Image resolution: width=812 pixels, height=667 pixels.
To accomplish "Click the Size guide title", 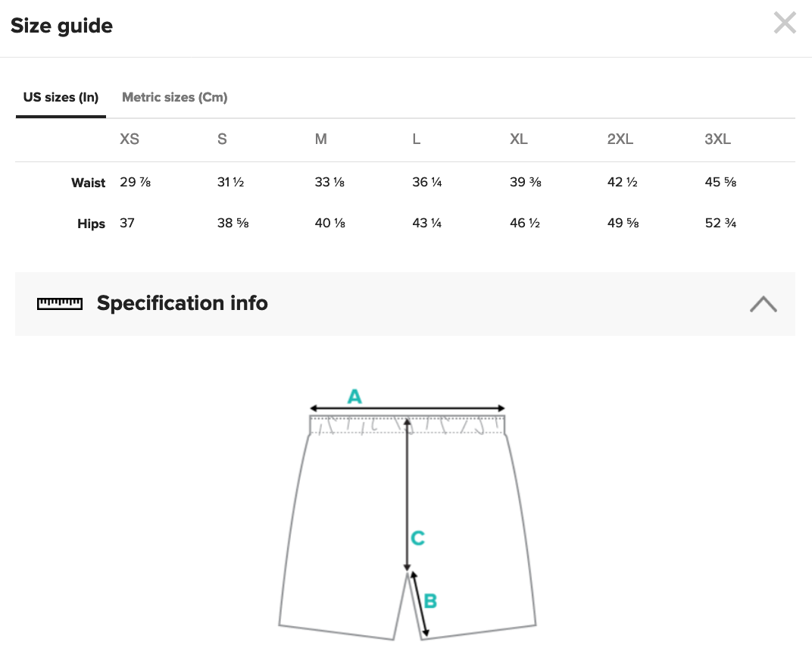I will tap(61, 26).
